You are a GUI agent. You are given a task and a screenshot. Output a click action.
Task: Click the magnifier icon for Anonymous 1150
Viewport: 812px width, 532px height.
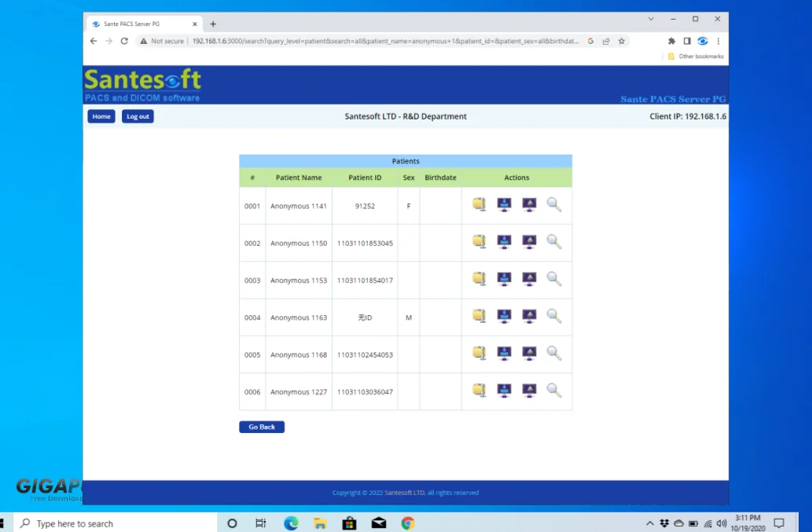tap(553, 242)
